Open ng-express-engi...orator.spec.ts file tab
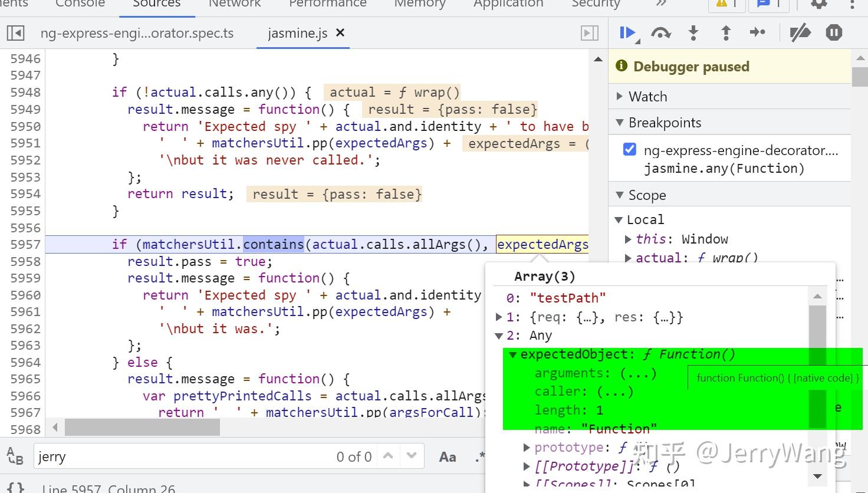868x493 pixels. click(137, 33)
